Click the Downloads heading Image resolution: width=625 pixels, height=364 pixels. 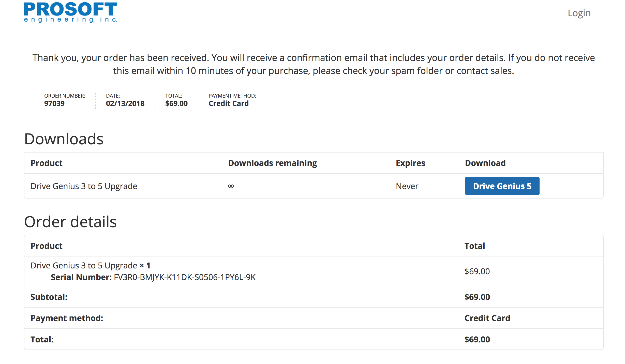tap(64, 139)
